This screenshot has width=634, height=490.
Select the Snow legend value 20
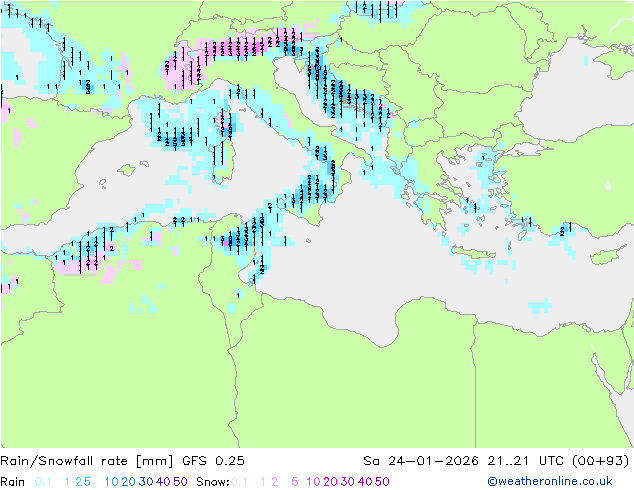click(330, 482)
